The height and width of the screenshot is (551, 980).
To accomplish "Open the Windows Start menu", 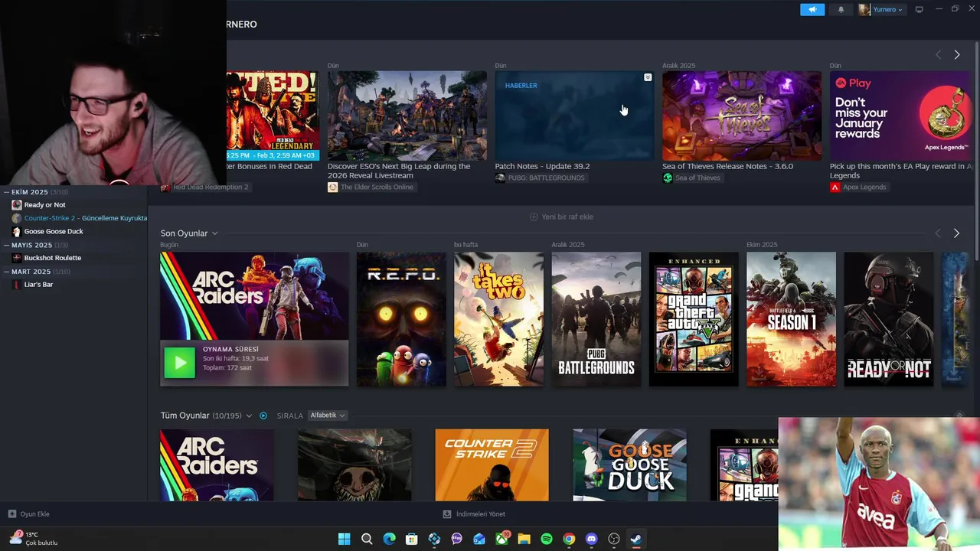I will 345,539.
